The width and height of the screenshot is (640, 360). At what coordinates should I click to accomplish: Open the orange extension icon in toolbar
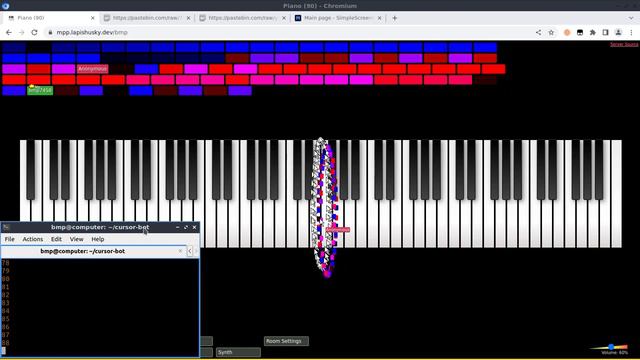[567, 32]
